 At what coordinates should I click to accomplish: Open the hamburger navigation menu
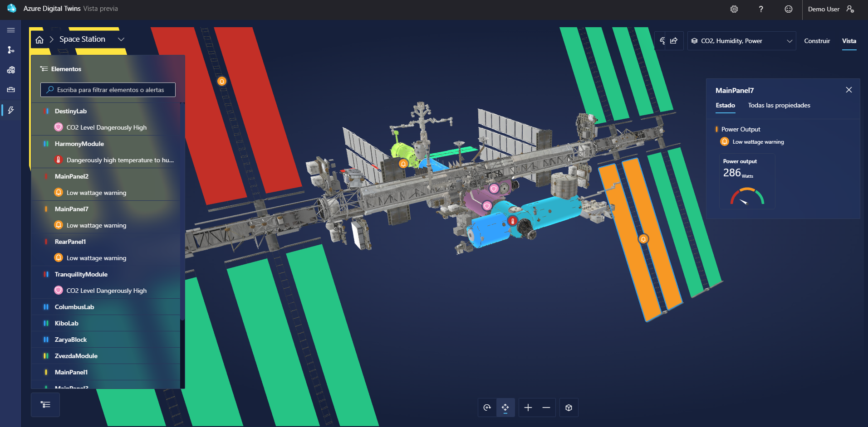click(x=11, y=30)
